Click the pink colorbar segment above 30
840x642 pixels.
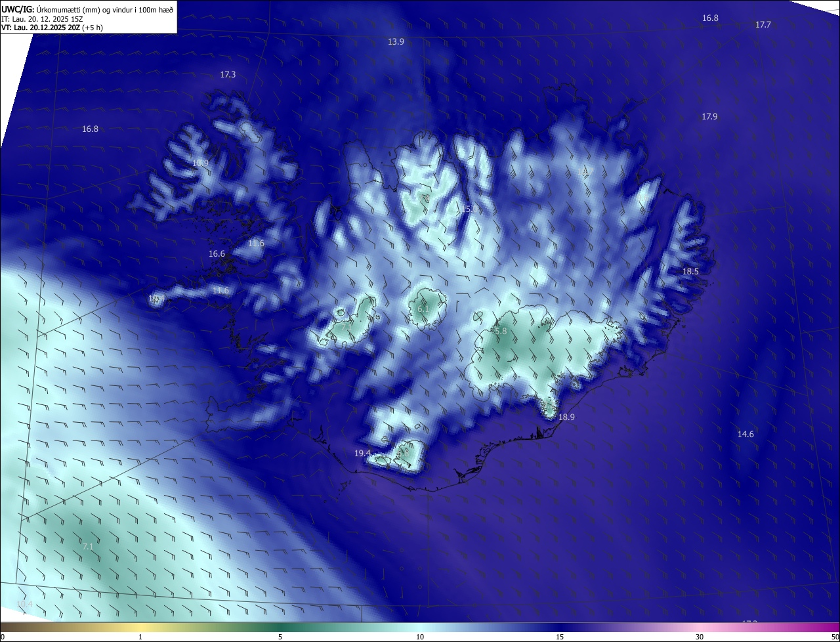pyautogui.click(x=700, y=627)
